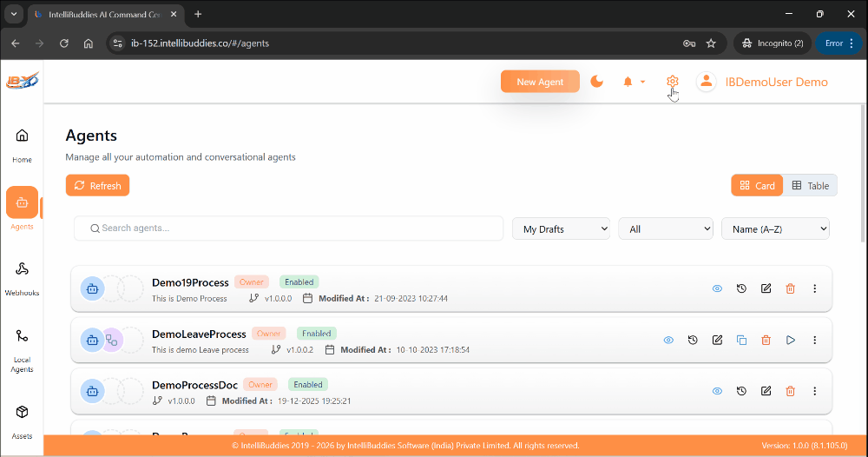Toggle dark mode with moon icon

(597, 82)
